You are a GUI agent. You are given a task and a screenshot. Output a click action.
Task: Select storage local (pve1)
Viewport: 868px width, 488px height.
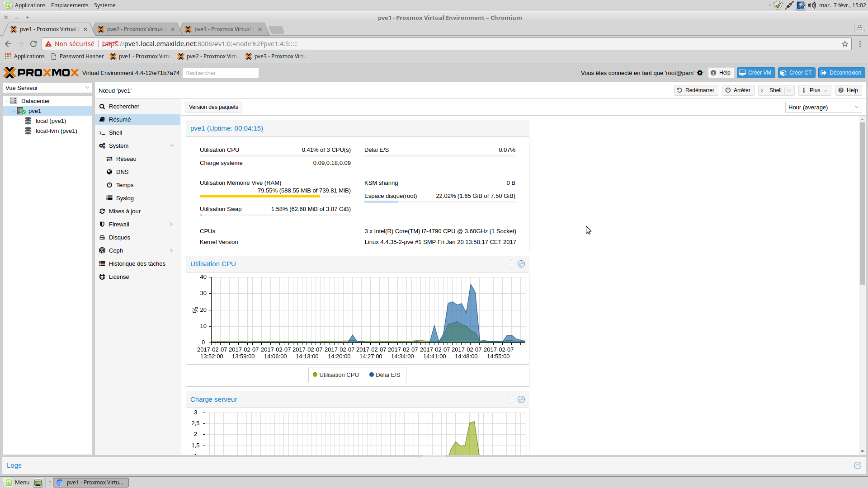click(51, 121)
